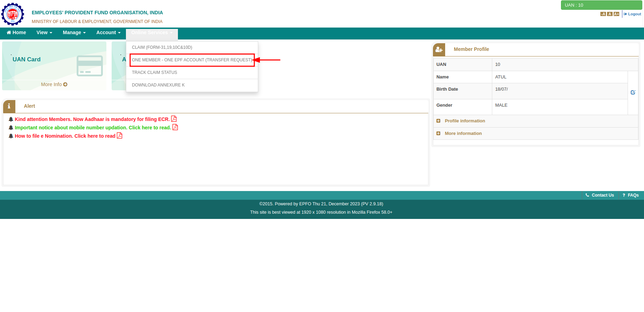Click the Member Profile user-plus icon
This screenshot has width=644, height=312.
click(x=439, y=50)
